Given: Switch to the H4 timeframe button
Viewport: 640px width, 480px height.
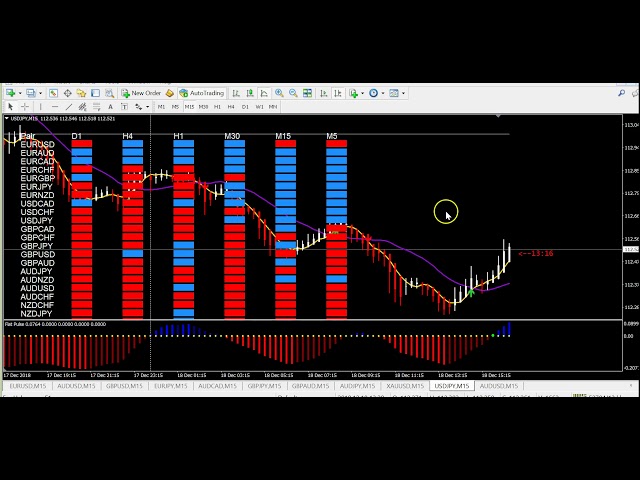Looking at the screenshot, I should click(x=231, y=106).
